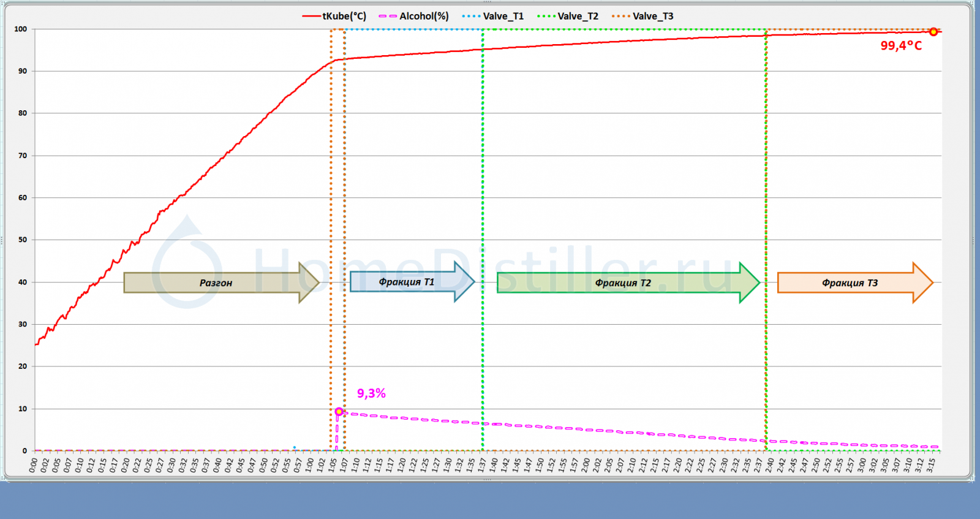Choose the Valve_T3 legend entry
The image size is (980, 519).
(652, 16)
